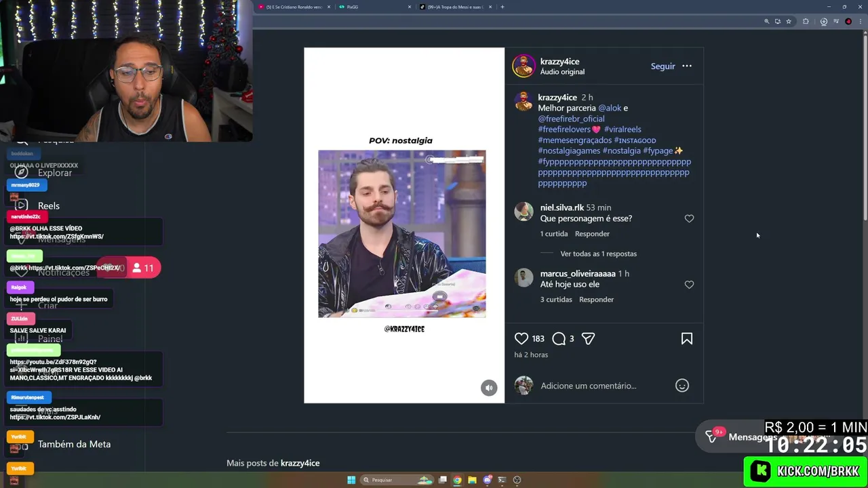Reply to niel.silva.rlk's comment
Viewport: 868px width, 488px height.
592,234
